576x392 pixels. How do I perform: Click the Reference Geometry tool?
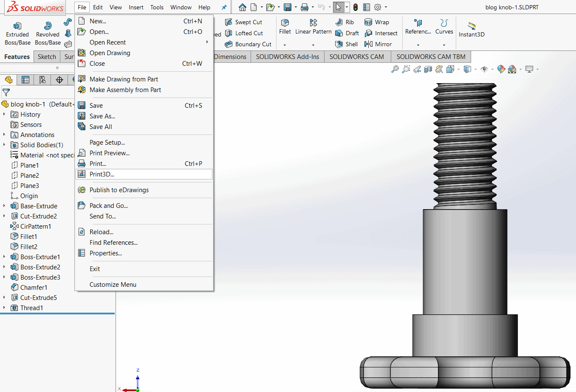pos(418,26)
